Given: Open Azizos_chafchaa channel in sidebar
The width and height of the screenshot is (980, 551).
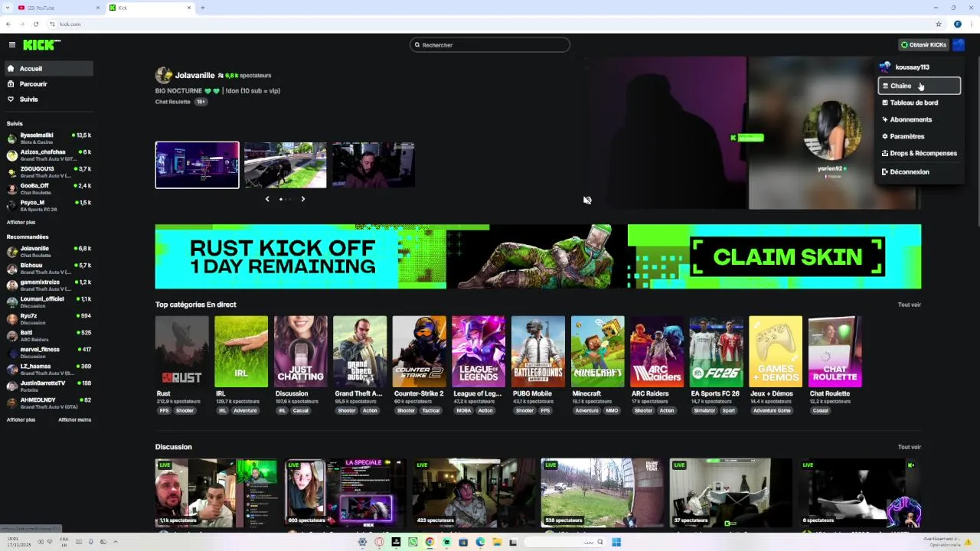Looking at the screenshot, I should 47,155.
